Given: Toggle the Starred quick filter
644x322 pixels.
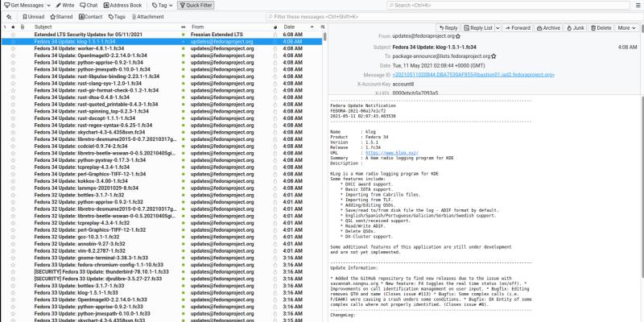Looking at the screenshot, I should pyautogui.click(x=63, y=16).
